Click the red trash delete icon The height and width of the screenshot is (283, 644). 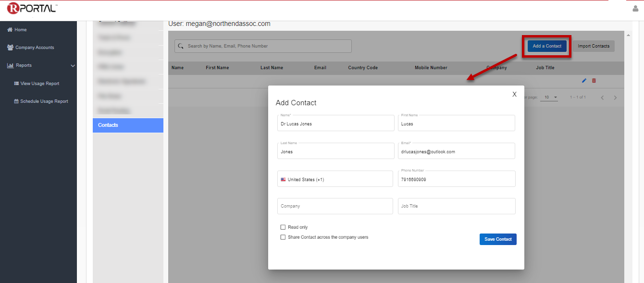click(x=594, y=81)
